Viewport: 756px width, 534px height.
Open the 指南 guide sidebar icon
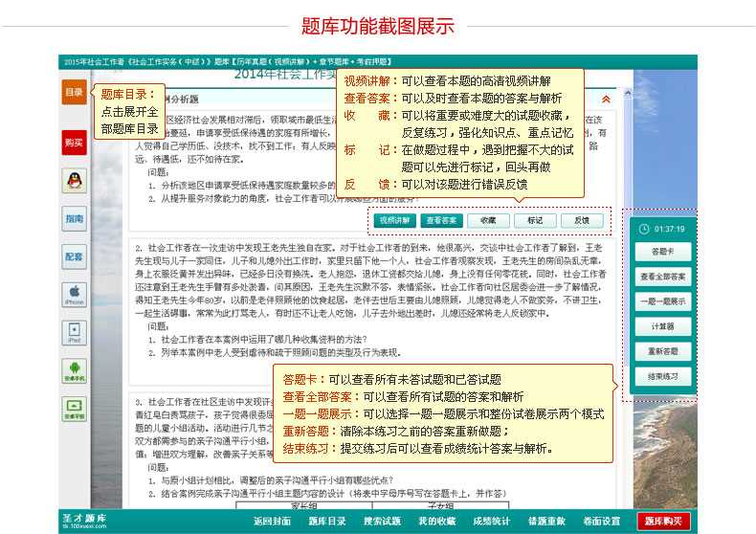coord(74,219)
